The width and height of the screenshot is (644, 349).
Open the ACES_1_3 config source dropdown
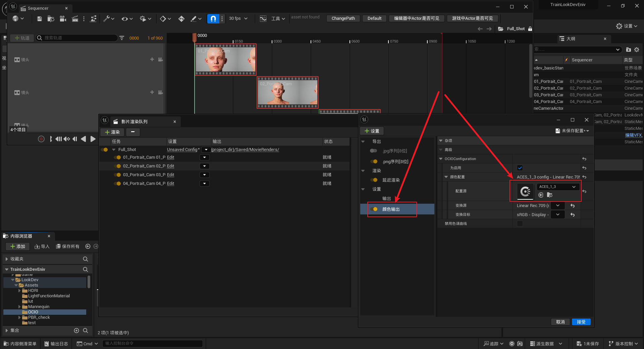pyautogui.click(x=557, y=187)
